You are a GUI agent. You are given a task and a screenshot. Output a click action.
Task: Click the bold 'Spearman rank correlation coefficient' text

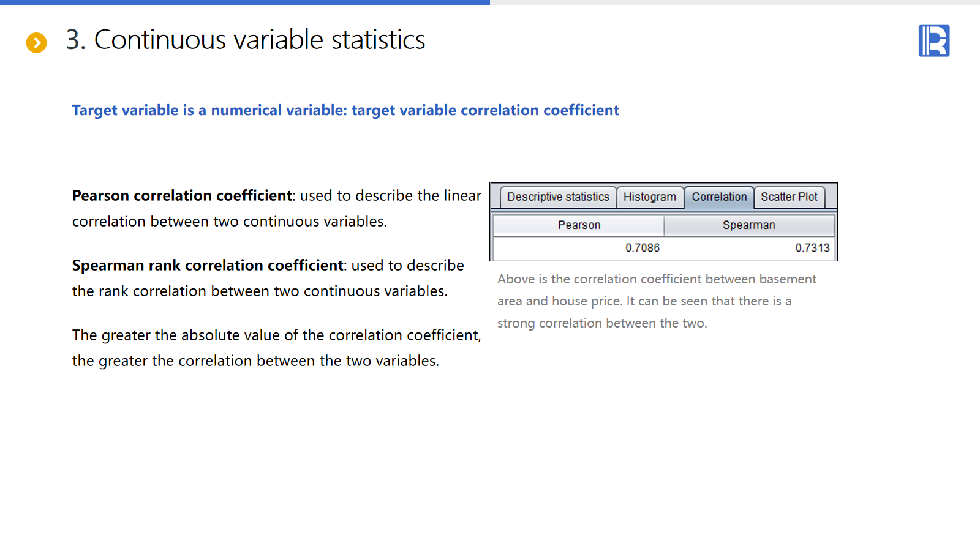[208, 266]
